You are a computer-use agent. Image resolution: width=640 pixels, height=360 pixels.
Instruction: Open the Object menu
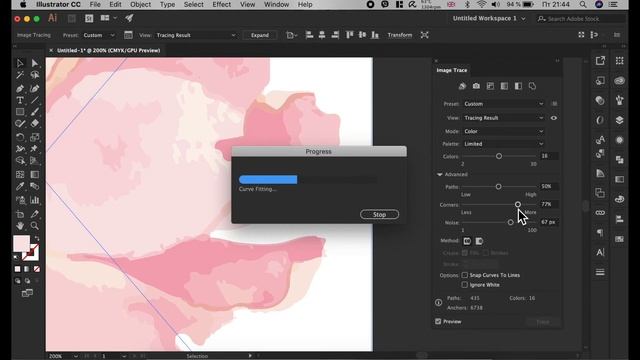pos(140,5)
